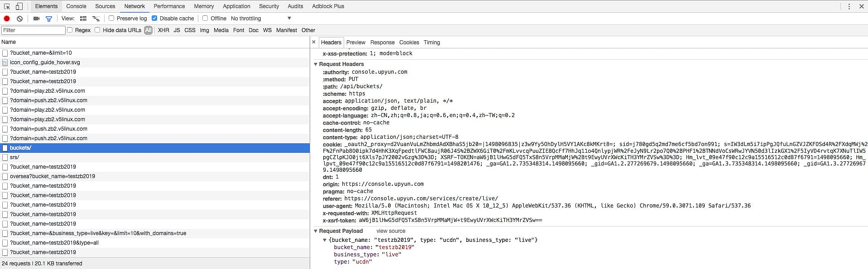The height and width of the screenshot is (269, 868).
Task: Open the DevTools three-dot menu
Action: (x=849, y=6)
